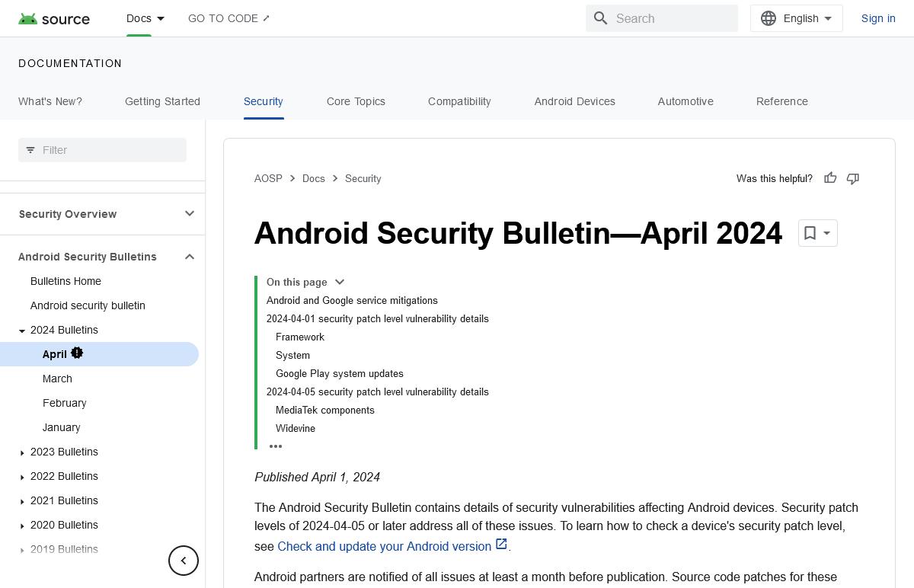Viewport: 914px width, 588px height.
Task: Jump to Android and Google service mitigations
Action: pos(352,300)
